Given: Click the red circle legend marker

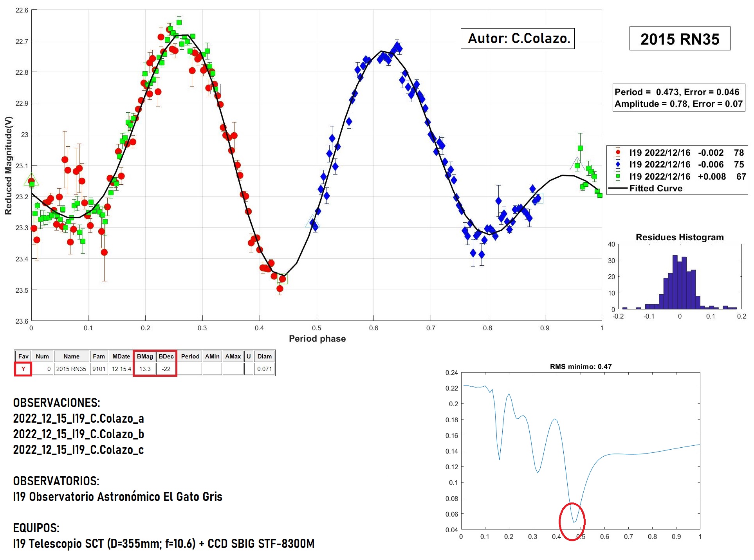Looking at the screenshot, I should click(618, 153).
